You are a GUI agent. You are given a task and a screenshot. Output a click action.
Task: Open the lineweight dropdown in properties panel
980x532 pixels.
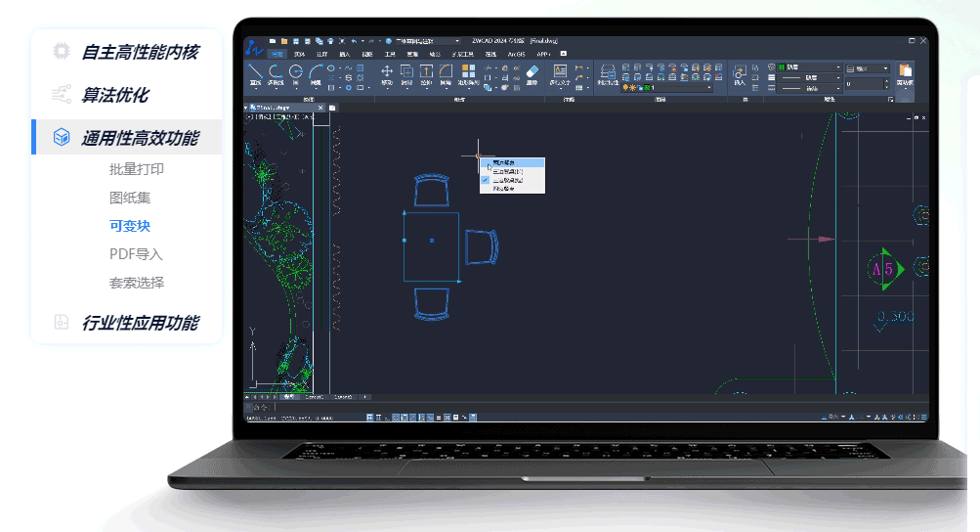click(x=811, y=77)
